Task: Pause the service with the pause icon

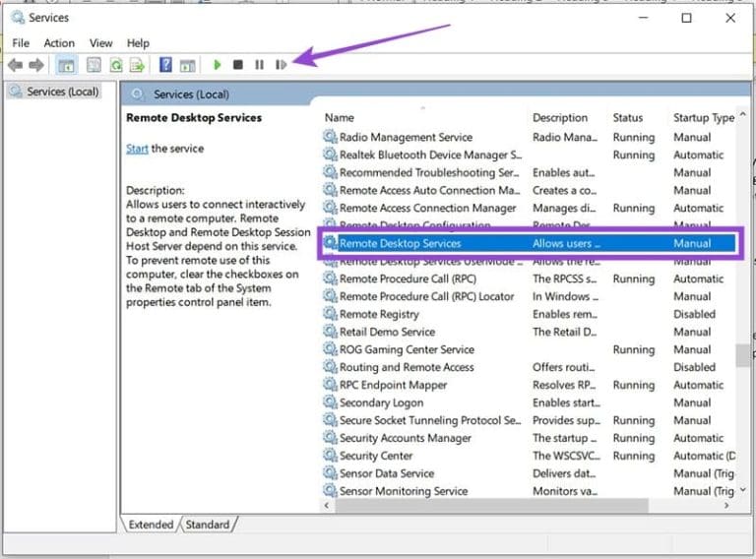Action: (260, 65)
